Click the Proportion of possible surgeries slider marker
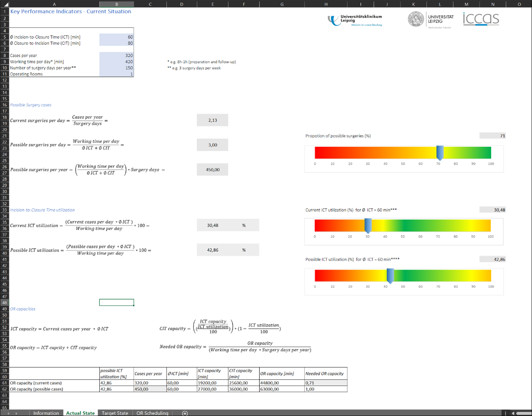Viewport: 532px width, 416px height. click(440, 153)
